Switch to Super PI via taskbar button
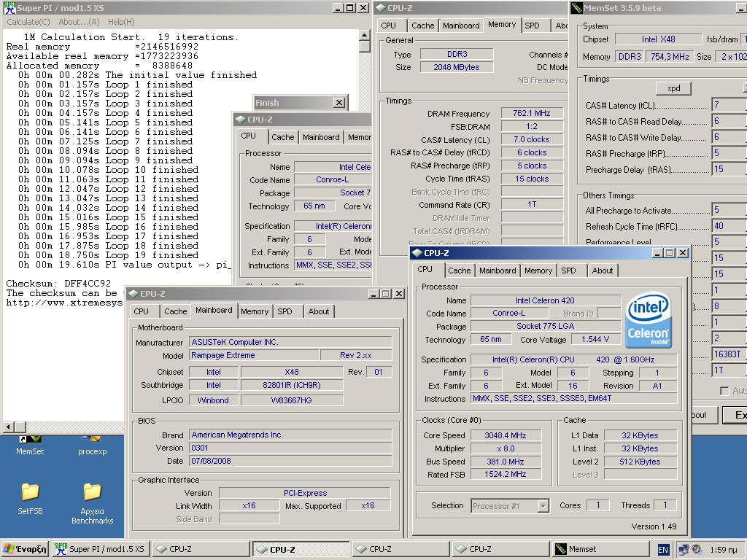This screenshot has height=560, width=747. point(100,549)
